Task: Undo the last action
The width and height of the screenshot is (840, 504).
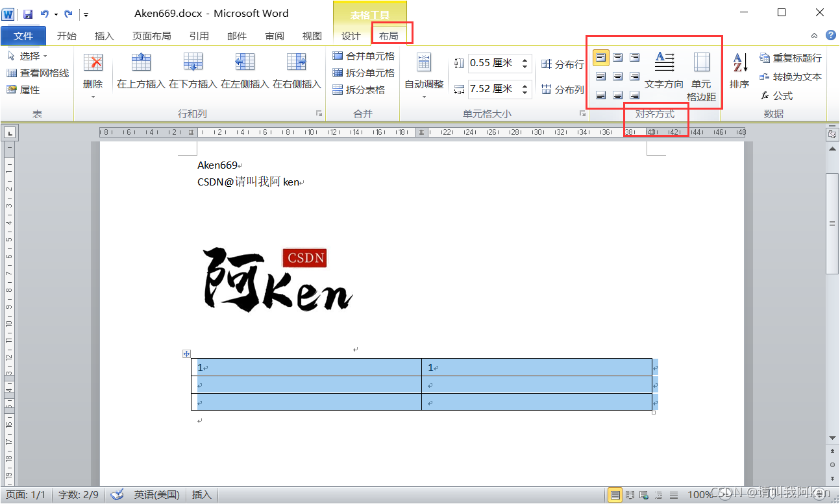Action: click(45, 14)
